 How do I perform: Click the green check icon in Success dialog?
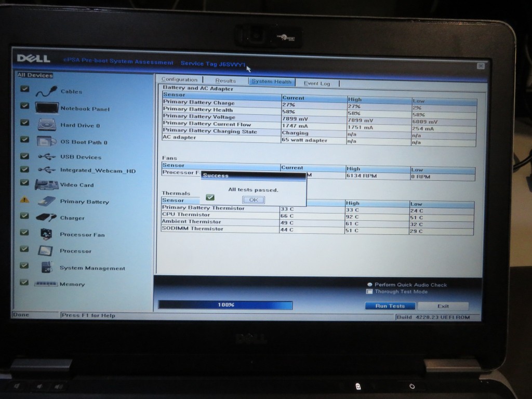[x=210, y=197]
